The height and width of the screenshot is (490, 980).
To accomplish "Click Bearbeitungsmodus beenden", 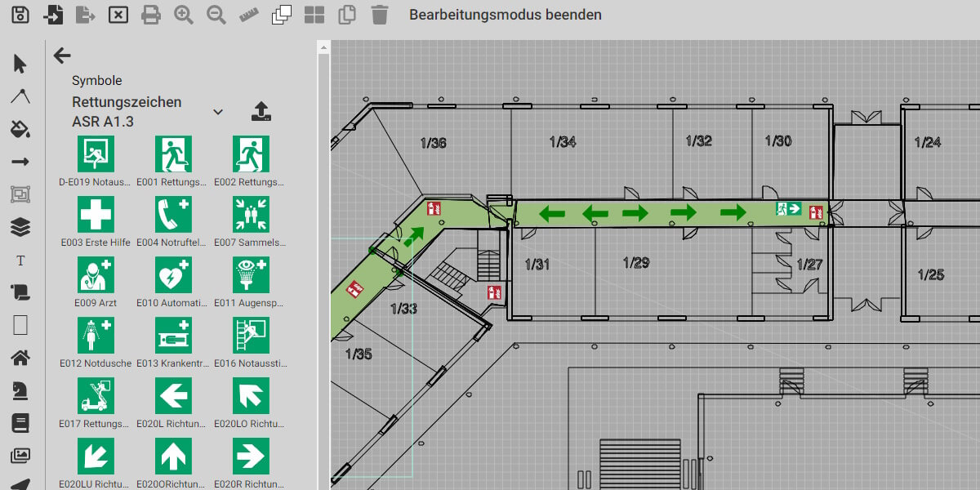I will pyautogui.click(x=505, y=15).
